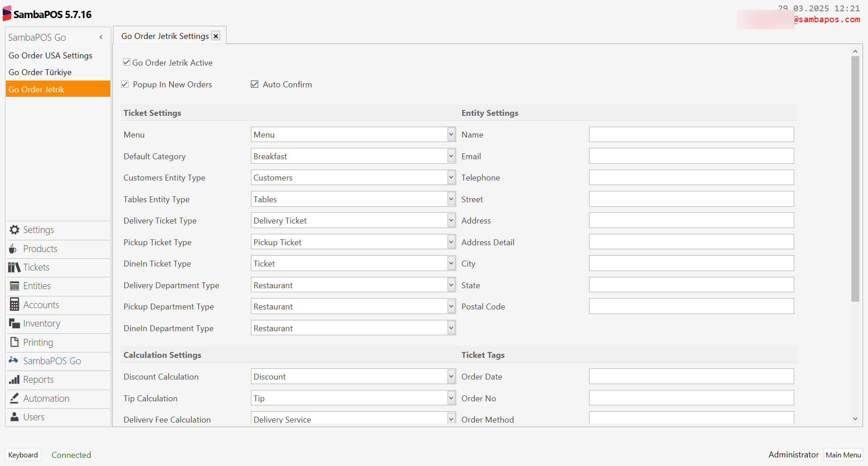Screen dimensions: 868x466
Task: Open the Inventory section
Action: (14, 323)
